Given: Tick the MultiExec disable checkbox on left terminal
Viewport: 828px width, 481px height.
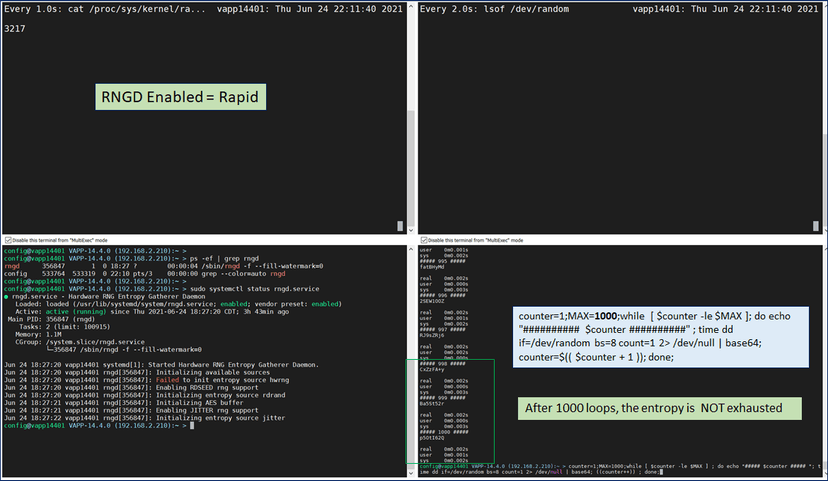Looking at the screenshot, I should [8, 240].
